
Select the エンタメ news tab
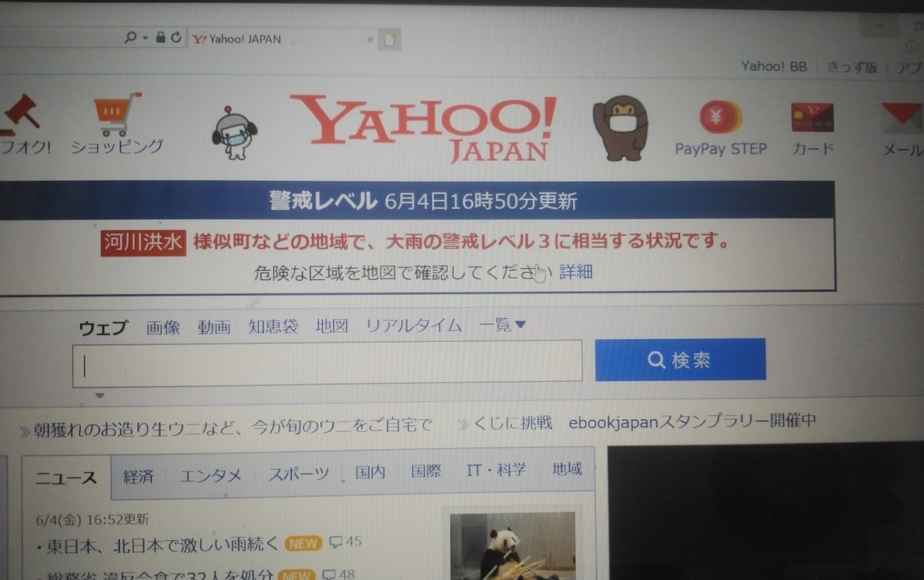click(x=211, y=475)
